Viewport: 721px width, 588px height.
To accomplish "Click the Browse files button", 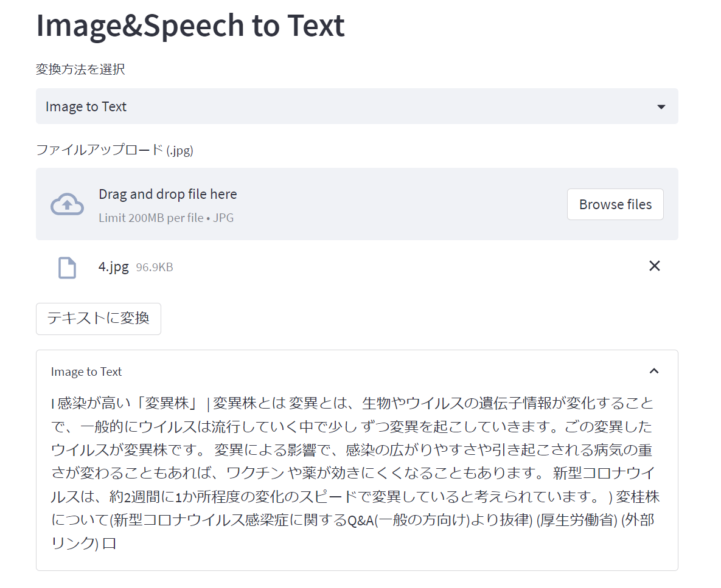I will pyautogui.click(x=615, y=204).
